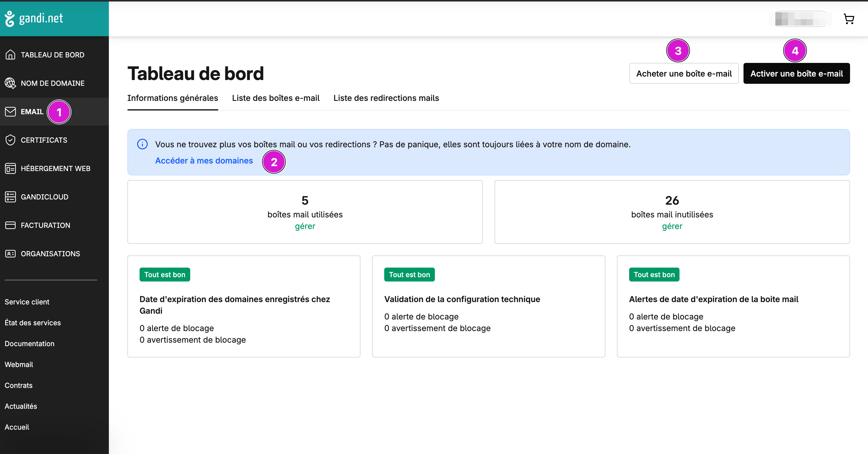This screenshot has height=454, width=868.
Task: Switch to Liste des redirections mails tab
Action: coord(386,98)
